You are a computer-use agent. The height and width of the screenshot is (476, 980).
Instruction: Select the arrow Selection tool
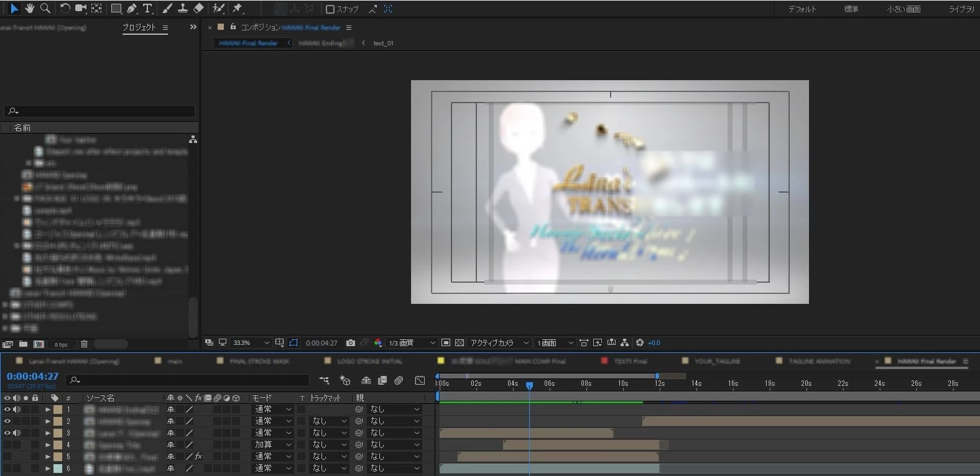(14, 8)
